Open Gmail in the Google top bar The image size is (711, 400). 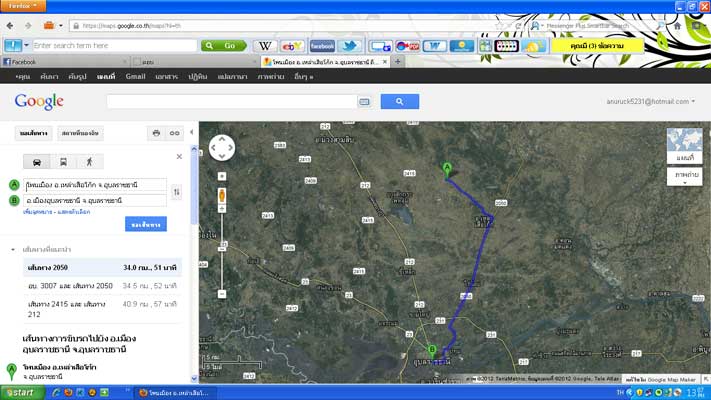click(135, 76)
